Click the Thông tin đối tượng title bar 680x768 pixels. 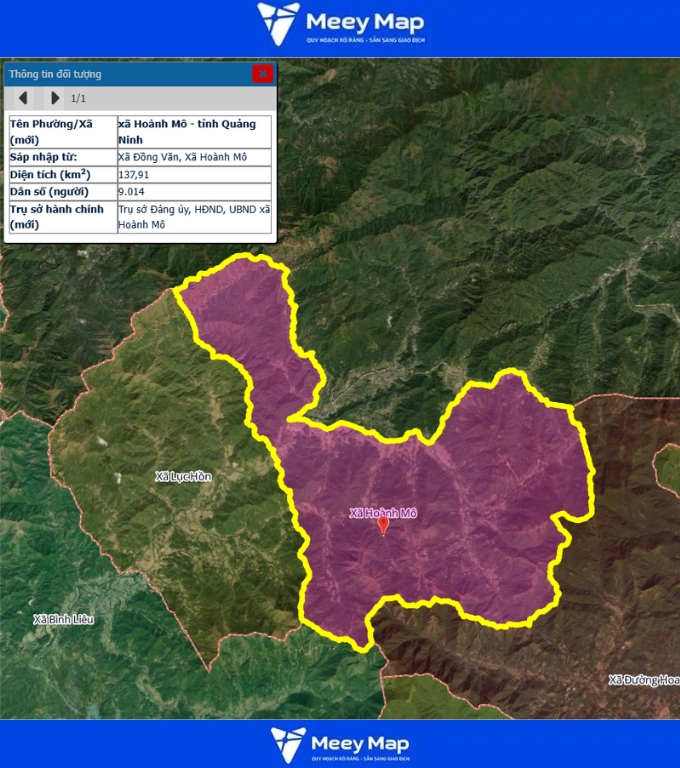pos(120,74)
